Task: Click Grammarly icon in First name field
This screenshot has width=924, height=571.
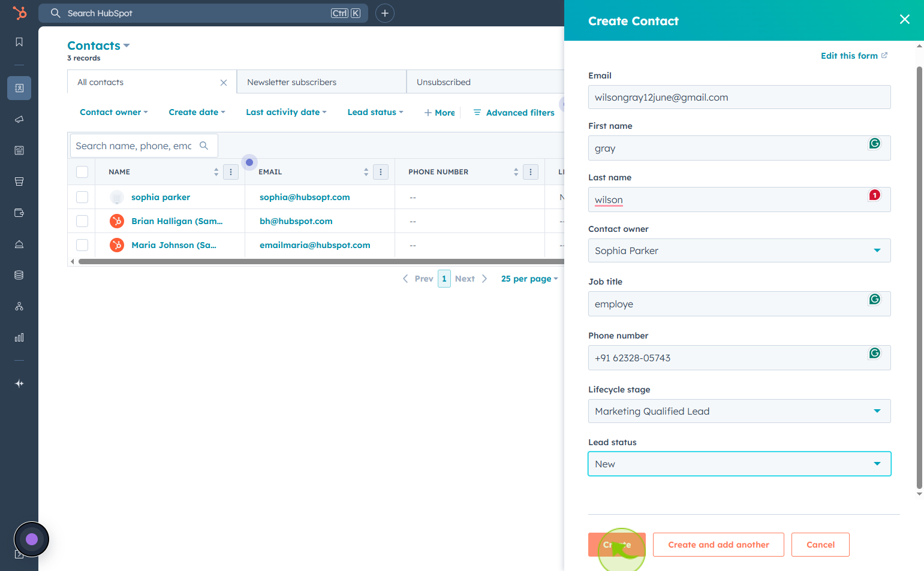Action: (875, 143)
